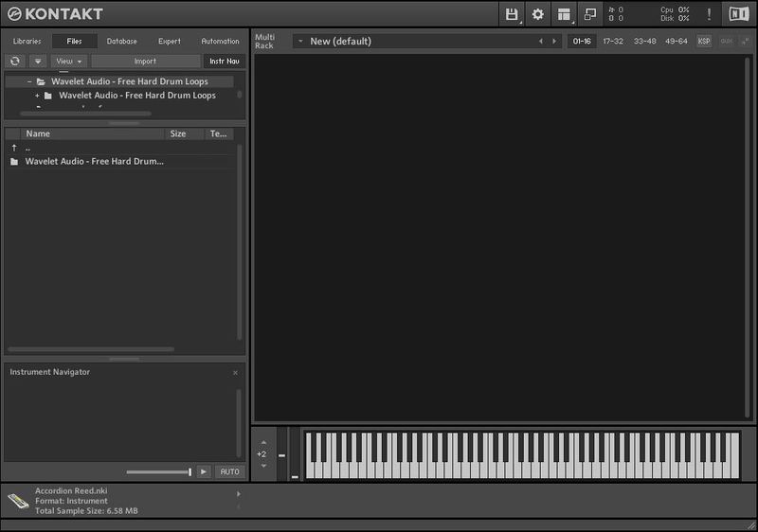The width and height of the screenshot is (758, 532).
Task: Show rack page 17-32
Action: [613, 42]
